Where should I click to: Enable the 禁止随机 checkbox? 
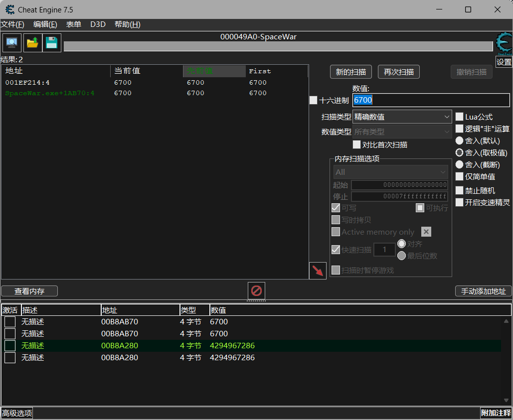[x=459, y=190]
